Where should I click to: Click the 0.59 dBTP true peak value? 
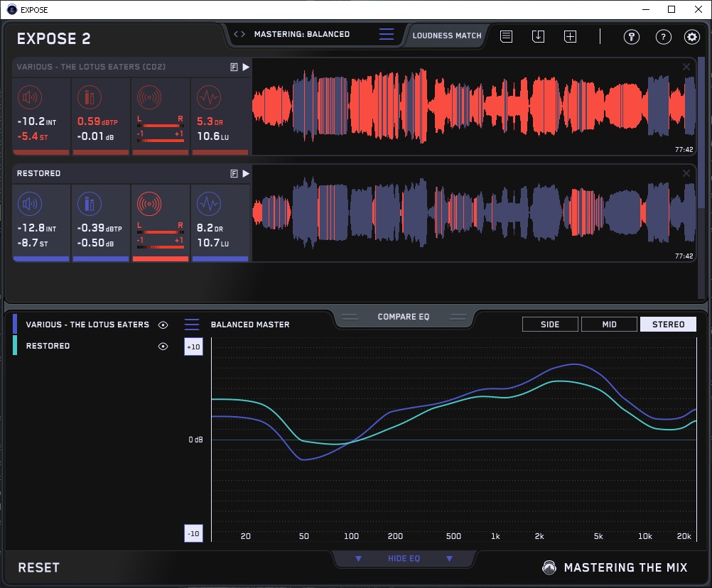click(97, 121)
